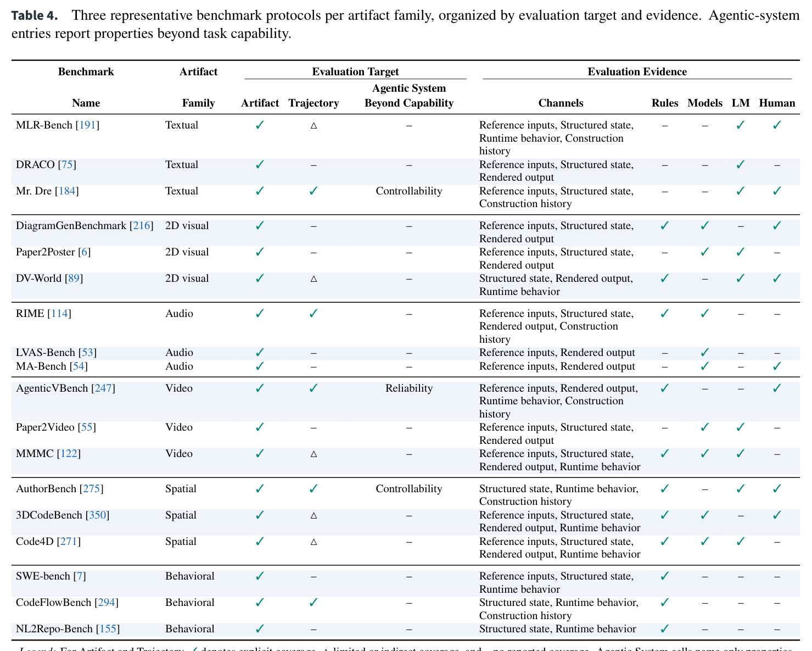Screen dimensions: 812x651
Task: Click citation 294 next to CodeFlowBench
Action: coord(107,603)
